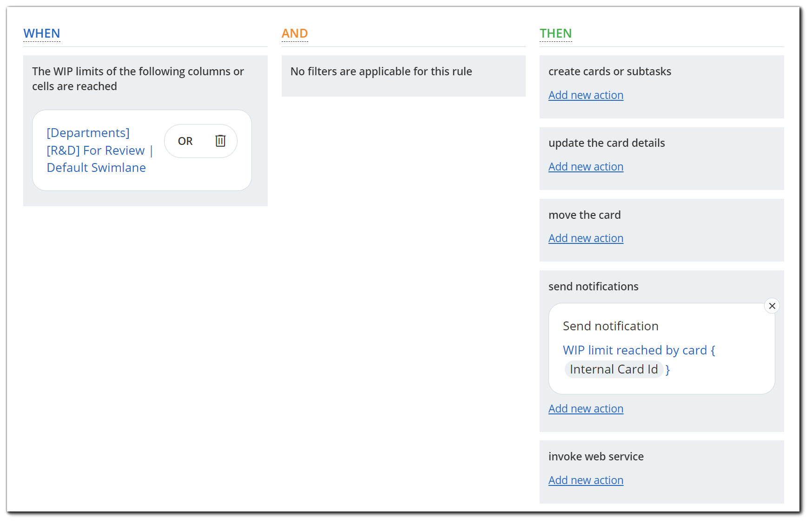812x524 pixels.
Task: Click the THEN section header
Action: 555,33
